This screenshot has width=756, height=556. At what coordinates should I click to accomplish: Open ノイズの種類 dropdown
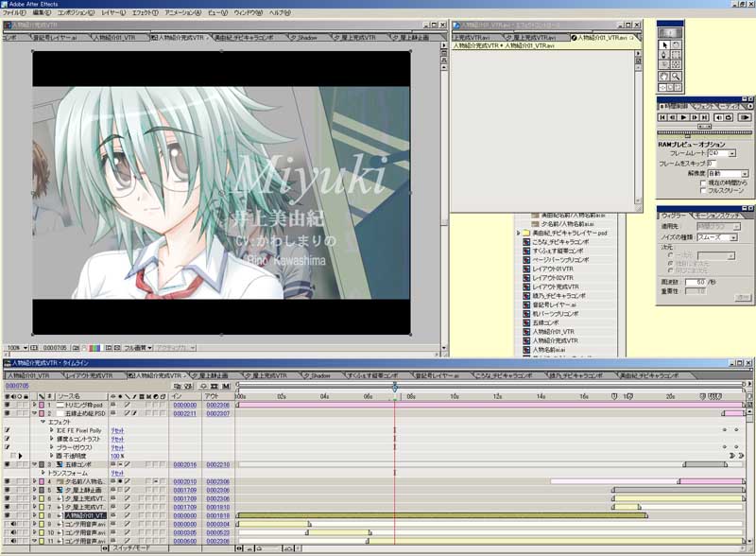pyautogui.click(x=733, y=237)
